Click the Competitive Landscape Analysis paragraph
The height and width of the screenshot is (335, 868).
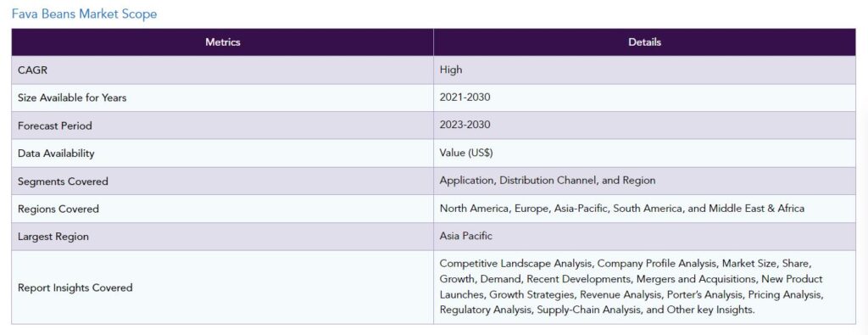tap(632, 287)
